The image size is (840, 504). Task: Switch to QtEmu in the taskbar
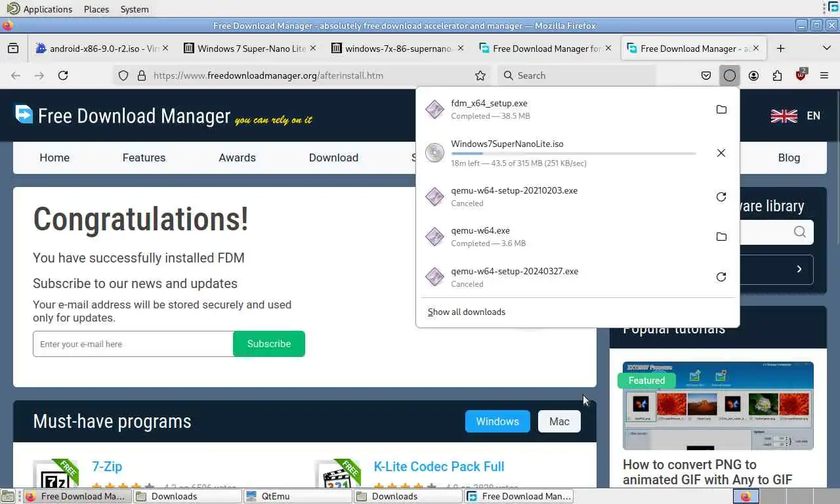[298, 496]
